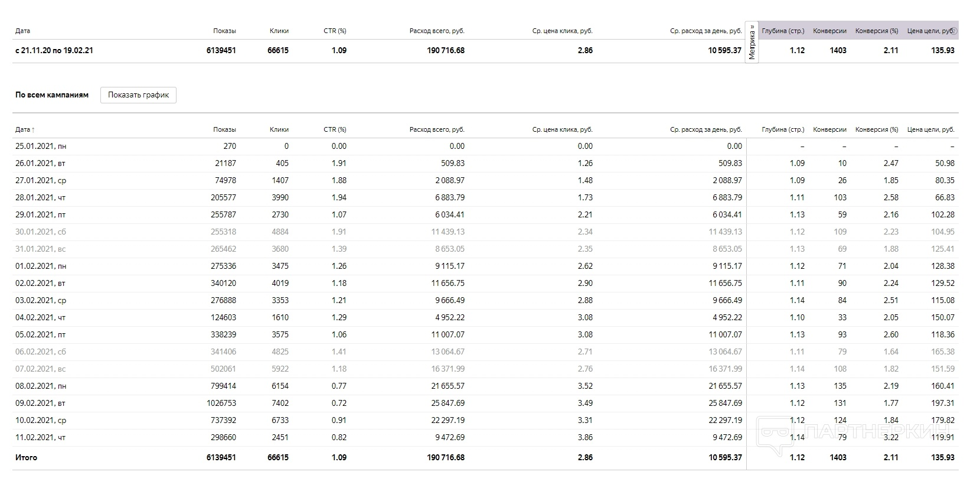The width and height of the screenshot is (980, 488).
Task: Sort daily table by Конверсия (%) header
Action: (877, 129)
